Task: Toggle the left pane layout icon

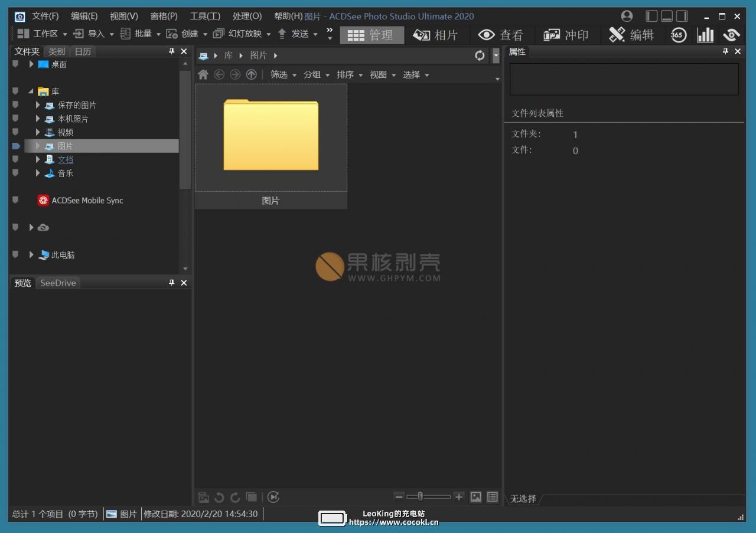Action: (x=651, y=16)
